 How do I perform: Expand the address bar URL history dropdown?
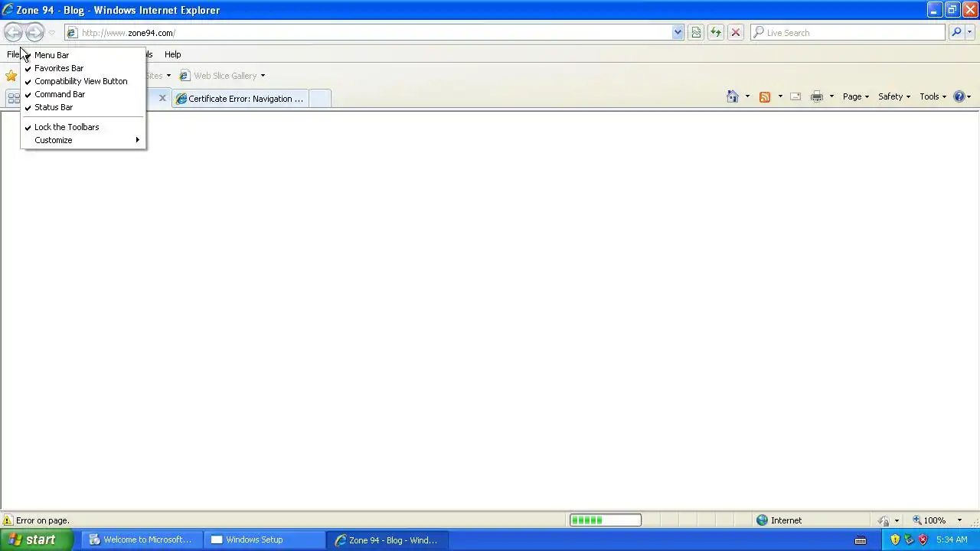[x=678, y=33]
